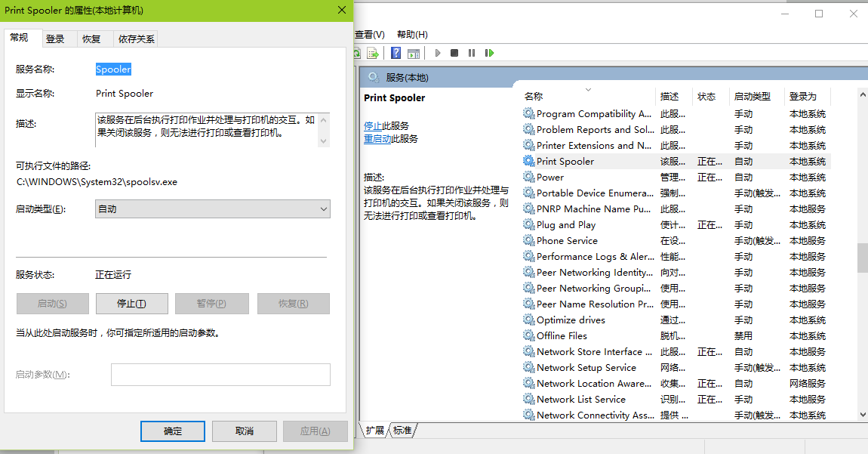Click the gear icon of Network Setup Service row
Image resolution: width=868 pixels, height=454 pixels.
528,368
